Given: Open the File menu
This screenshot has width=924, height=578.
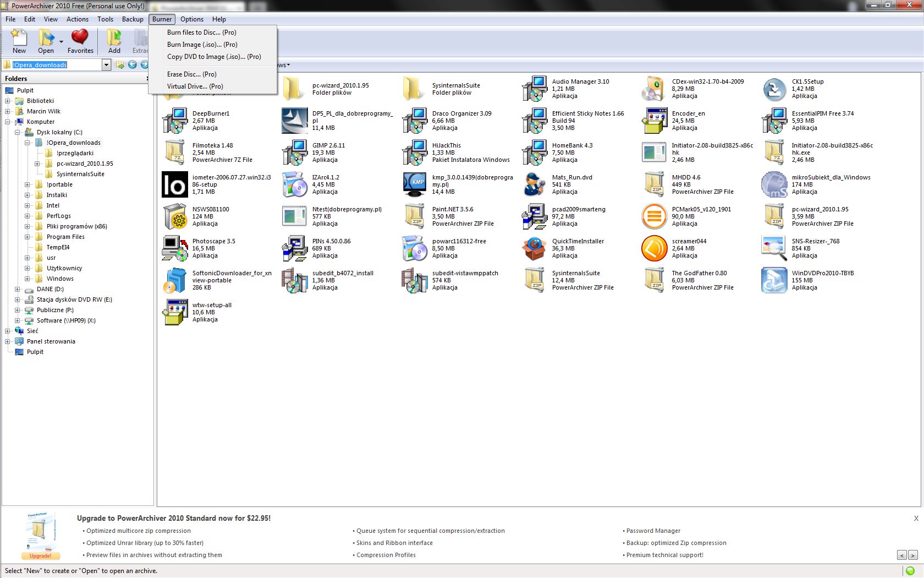Looking at the screenshot, I should 10,19.
